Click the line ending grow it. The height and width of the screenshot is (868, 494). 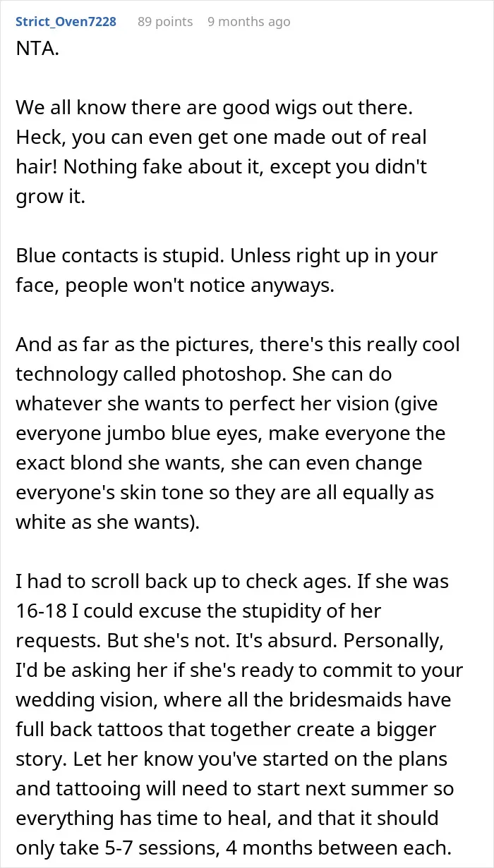(x=50, y=196)
